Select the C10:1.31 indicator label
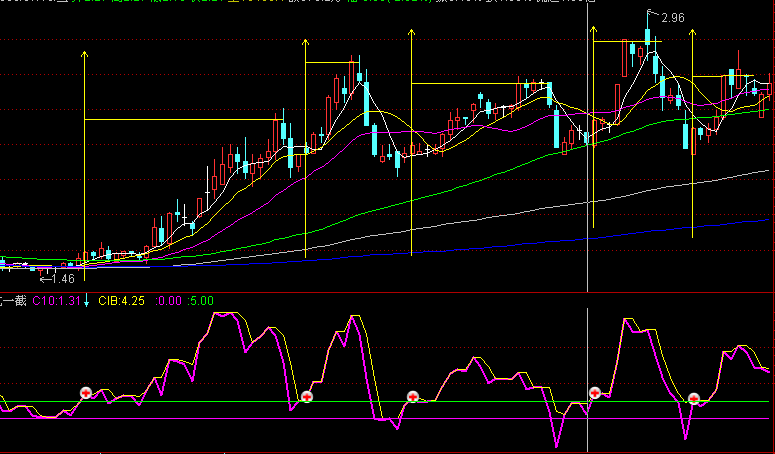 [56, 299]
